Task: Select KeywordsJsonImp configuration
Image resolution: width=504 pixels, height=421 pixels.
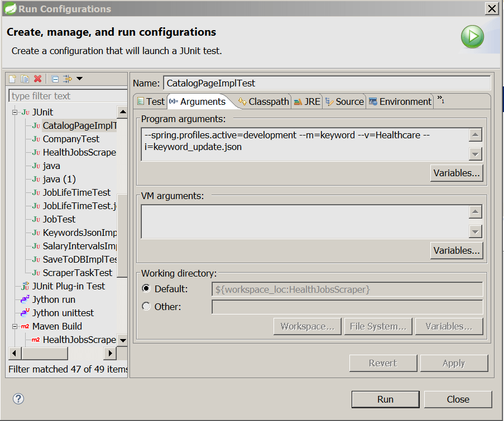Action: click(x=79, y=233)
